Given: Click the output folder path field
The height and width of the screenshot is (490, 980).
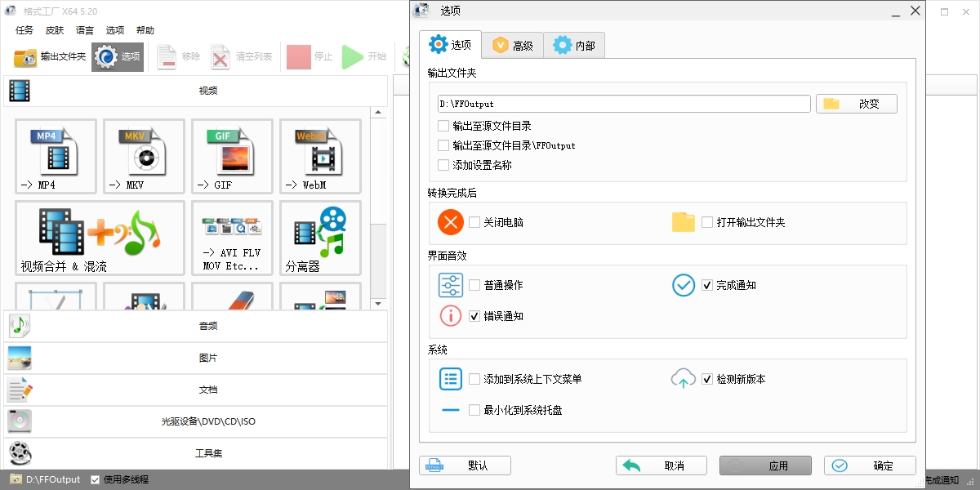Looking at the screenshot, I should pyautogui.click(x=624, y=104).
